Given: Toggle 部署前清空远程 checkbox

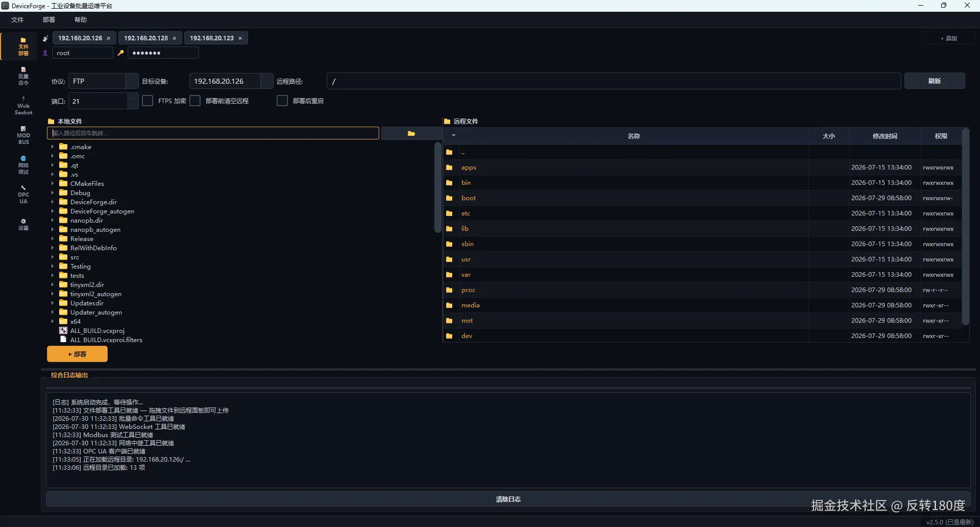Looking at the screenshot, I should (x=195, y=101).
